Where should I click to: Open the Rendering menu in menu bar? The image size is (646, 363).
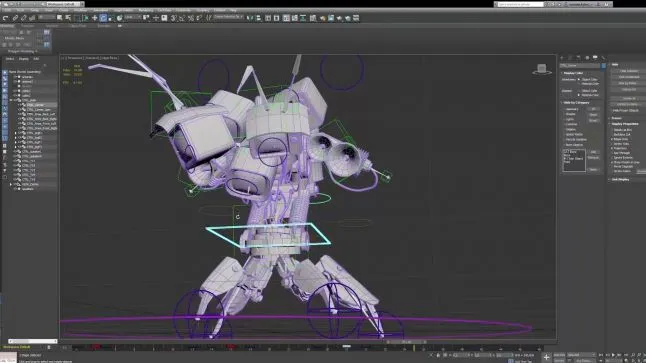(x=146, y=10)
